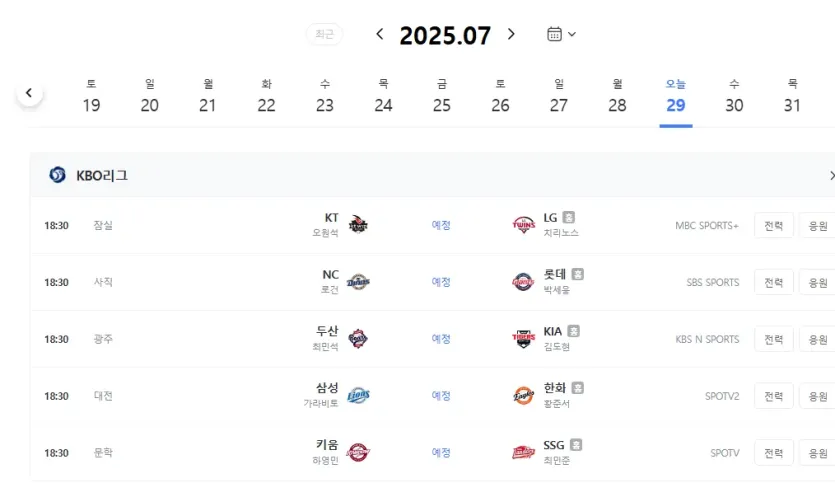The height and width of the screenshot is (483, 835).
Task: Go to next month with right arrow
Action: pos(511,34)
